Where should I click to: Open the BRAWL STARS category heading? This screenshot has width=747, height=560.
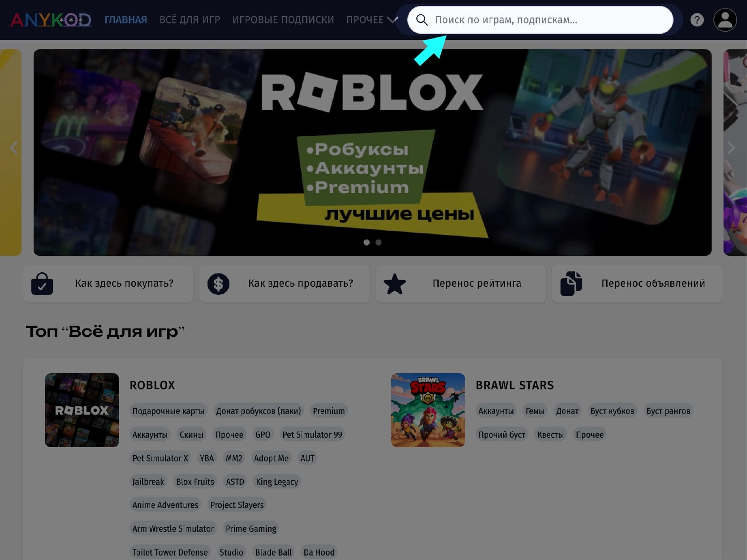pos(514,385)
